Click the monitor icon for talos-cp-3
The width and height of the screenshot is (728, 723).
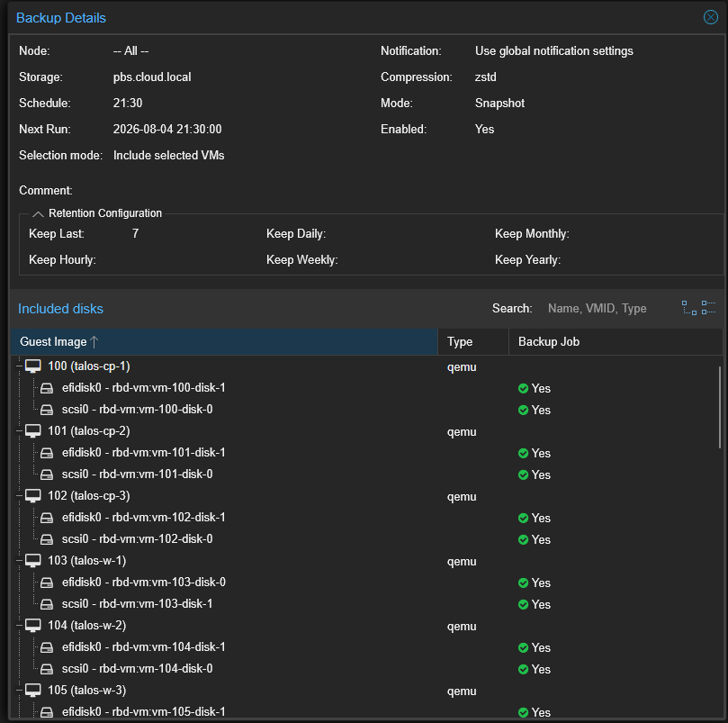pos(33,496)
